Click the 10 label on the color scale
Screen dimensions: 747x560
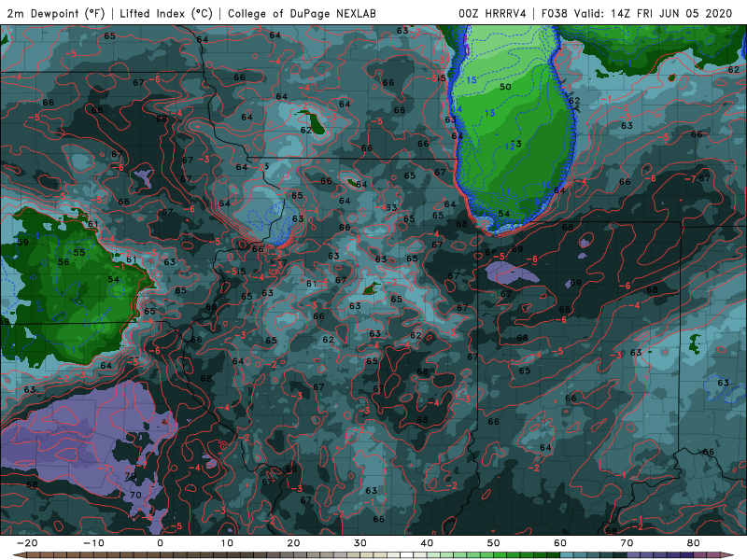click(227, 543)
